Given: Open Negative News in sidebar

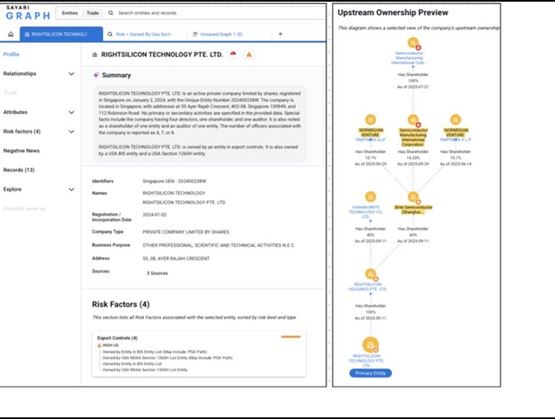Looking at the screenshot, I should 22,150.
